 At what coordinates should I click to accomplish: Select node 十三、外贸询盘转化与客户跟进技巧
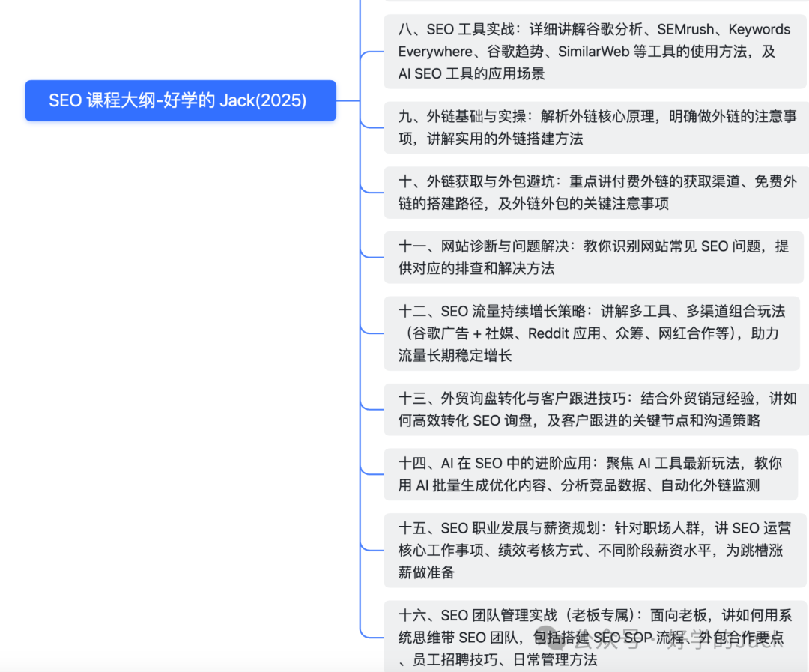(x=592, y=409)
